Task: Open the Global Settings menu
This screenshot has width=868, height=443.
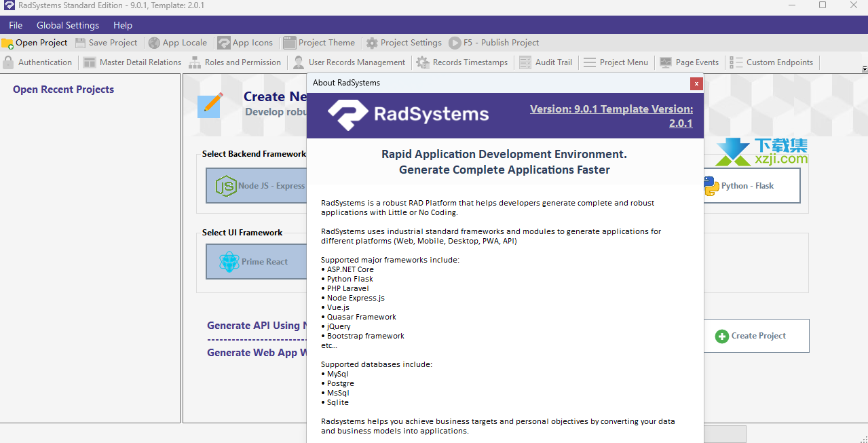Action: 68,25
